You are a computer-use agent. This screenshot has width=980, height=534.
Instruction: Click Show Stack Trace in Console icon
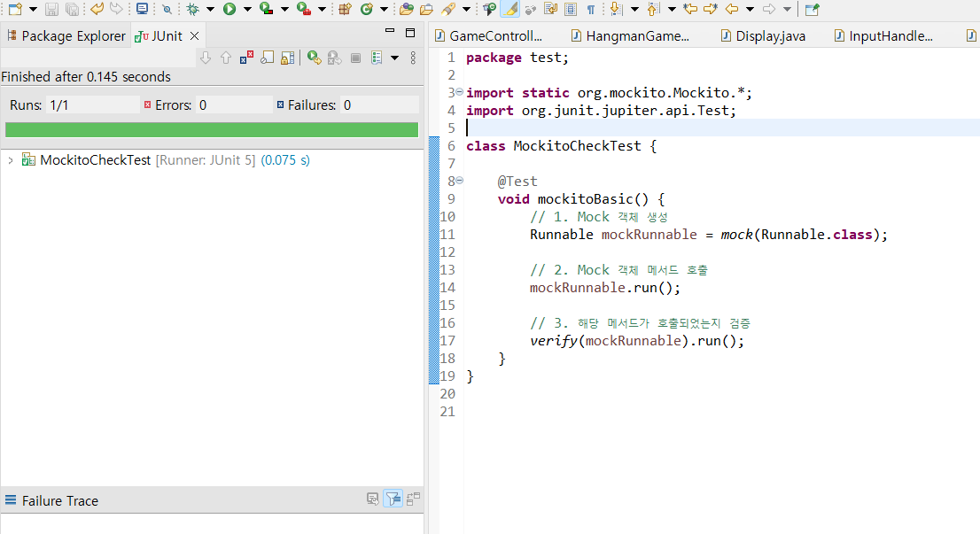click(372, 499)
